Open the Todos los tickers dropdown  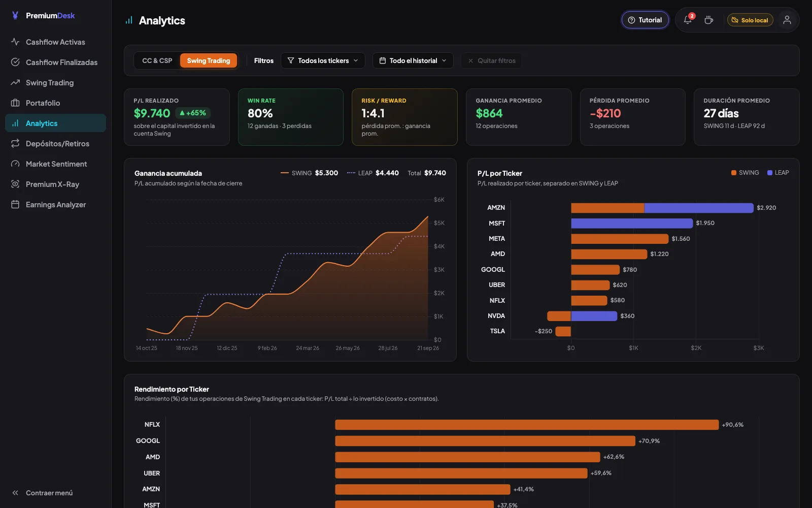323,60
